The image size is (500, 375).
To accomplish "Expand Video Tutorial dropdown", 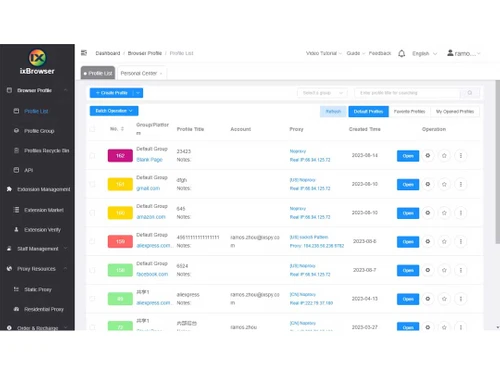I will 324,53.
